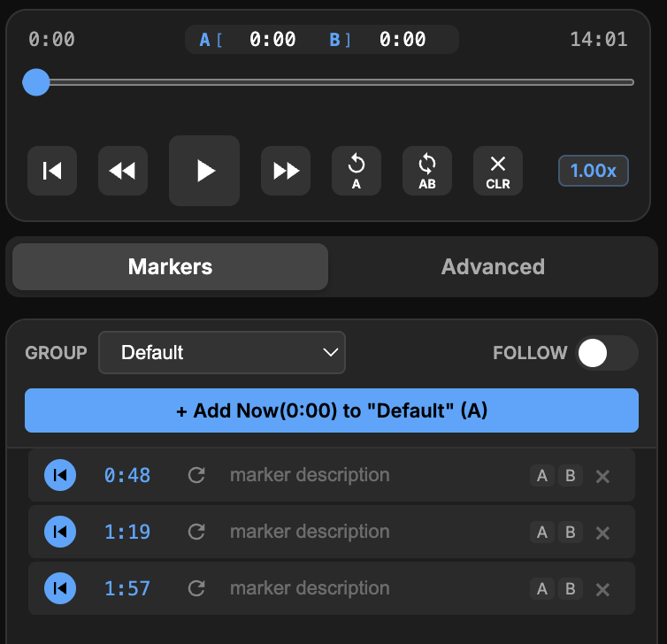Jump to the 0:48 marker
The image size is (667, 644).
click(60, 475)
